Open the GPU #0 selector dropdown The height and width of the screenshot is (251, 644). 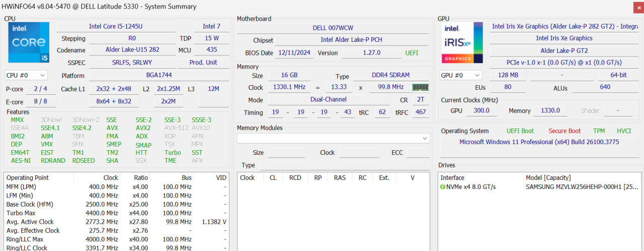coord(461,75)
